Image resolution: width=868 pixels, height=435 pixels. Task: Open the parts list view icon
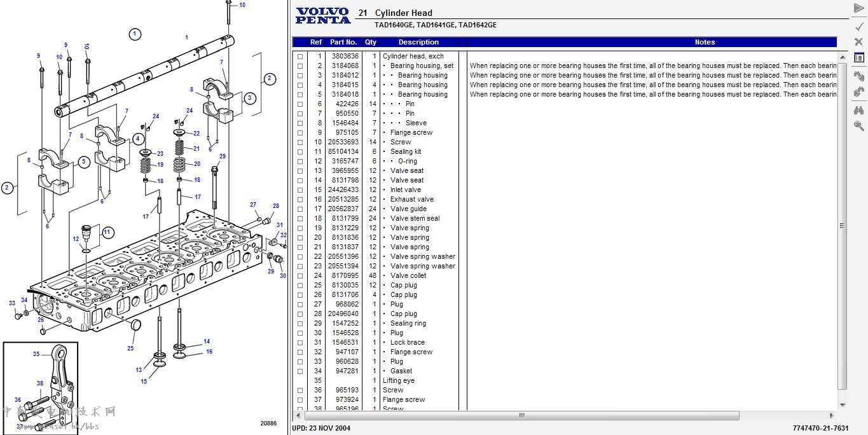coord(858,58)
